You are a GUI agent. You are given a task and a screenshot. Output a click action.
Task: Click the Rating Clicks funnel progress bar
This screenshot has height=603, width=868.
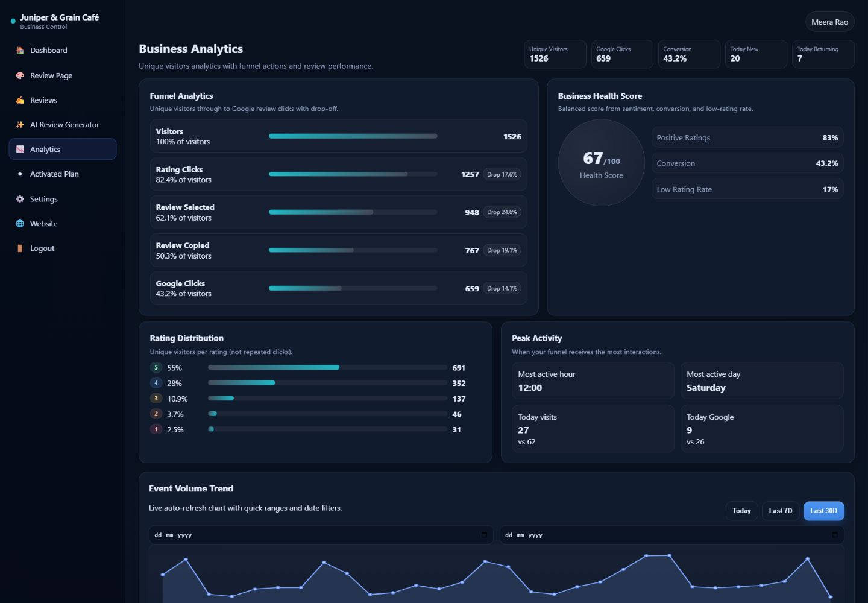coord(353,174)
